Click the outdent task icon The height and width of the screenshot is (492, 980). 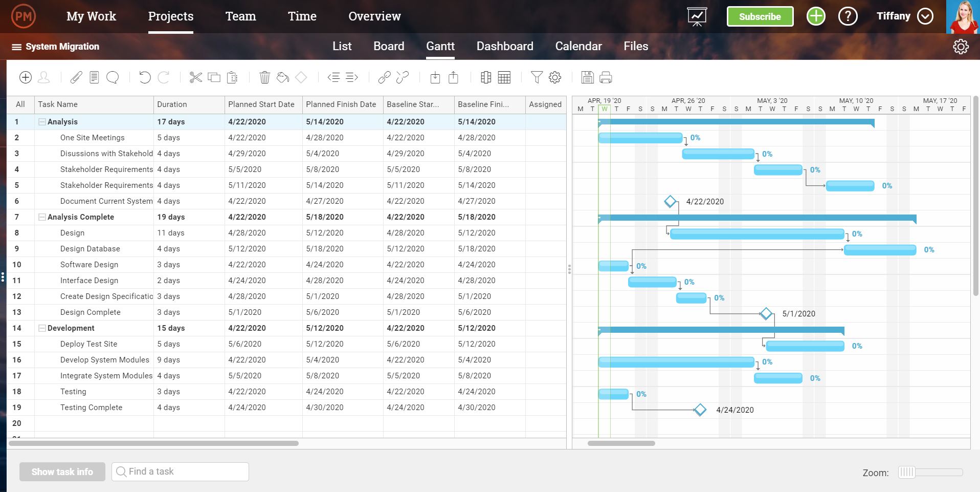pyautogui.click(x=333, y=77)
